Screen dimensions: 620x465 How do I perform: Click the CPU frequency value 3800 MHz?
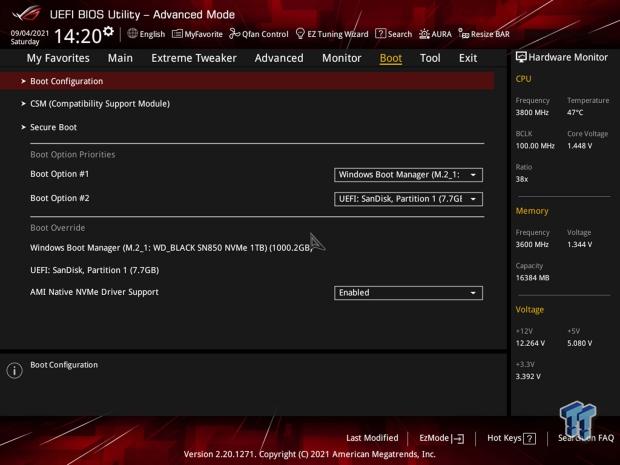click(532, 113)
